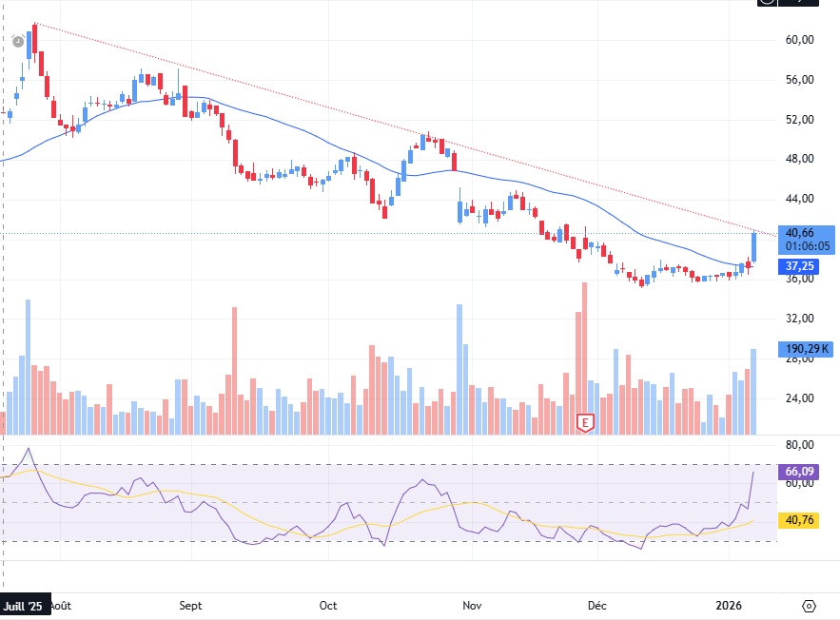Open chart settings gear icon

pos(809,606)
